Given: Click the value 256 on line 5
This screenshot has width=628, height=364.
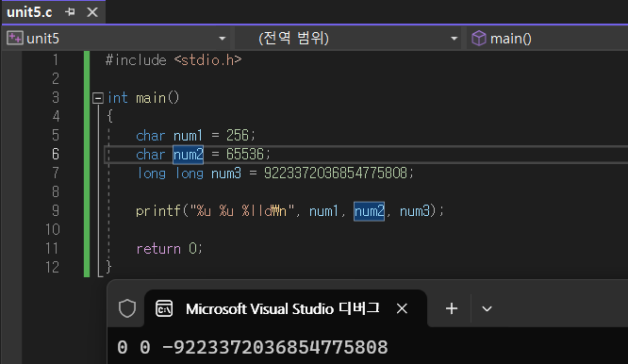Looking at the screenshot, I should pos(237,136).
